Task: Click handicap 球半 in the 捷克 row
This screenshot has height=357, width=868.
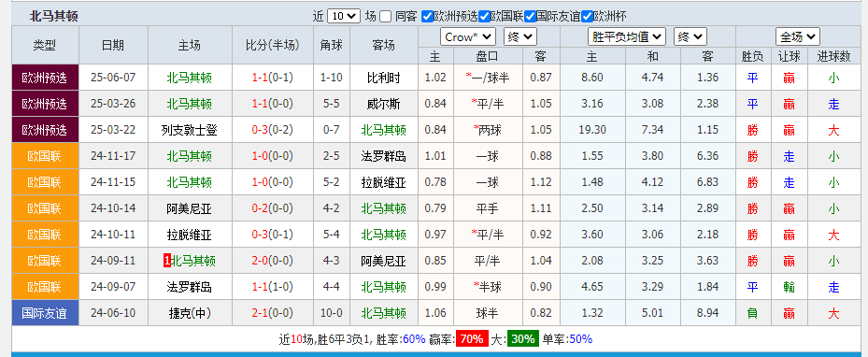Action: point(488,313)
